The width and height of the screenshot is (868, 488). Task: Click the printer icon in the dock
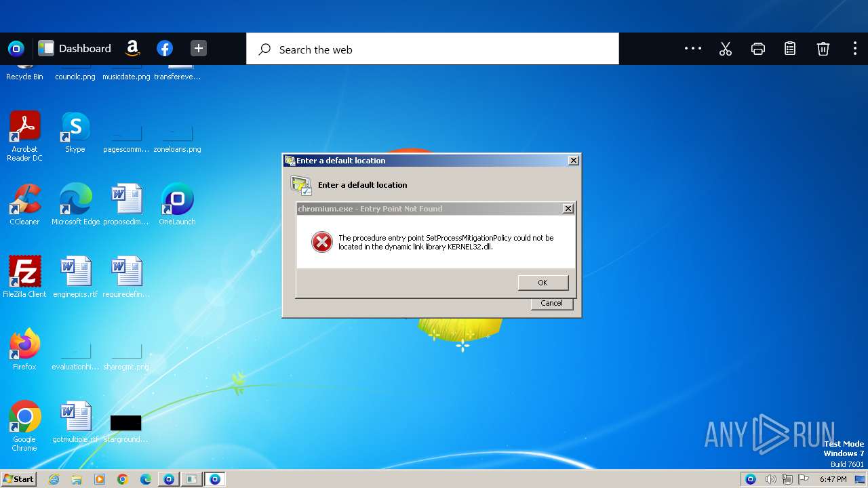[x=758, y=49]
